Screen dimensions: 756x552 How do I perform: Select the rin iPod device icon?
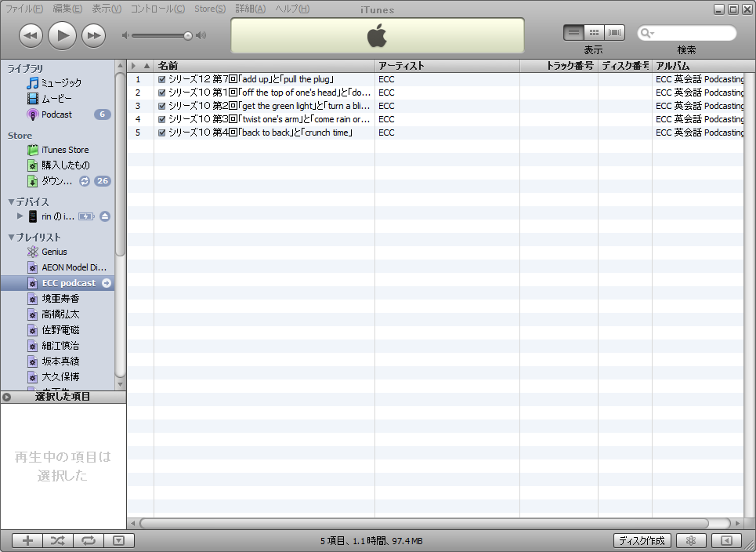tap(33, 216)
